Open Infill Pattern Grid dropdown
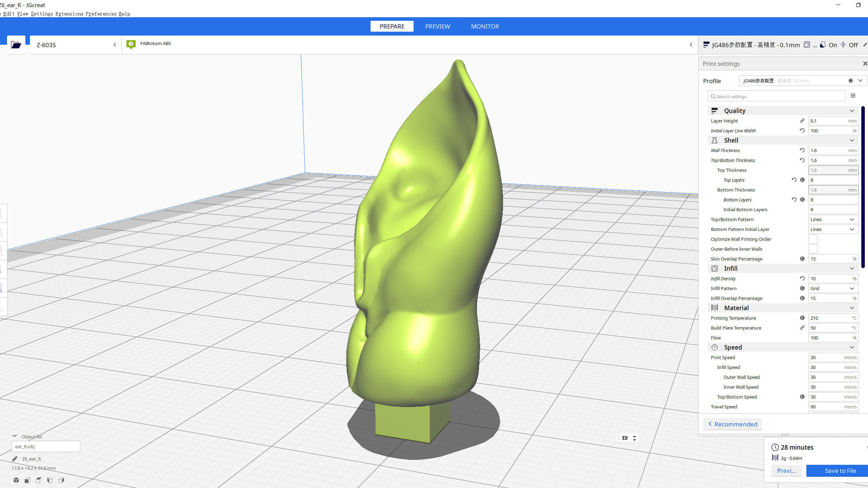The width and height of the screenshot is (868, 488). click(833, 288)
